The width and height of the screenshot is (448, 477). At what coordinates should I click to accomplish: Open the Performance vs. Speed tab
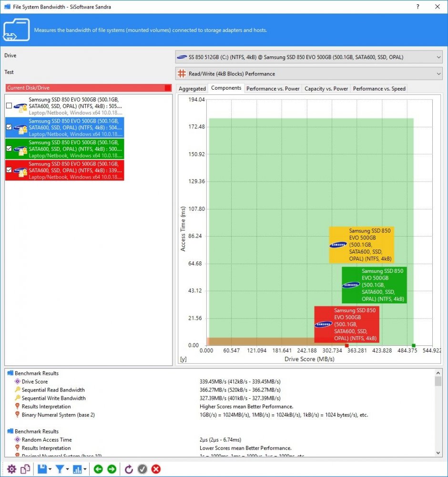click(x=379, y=89)
